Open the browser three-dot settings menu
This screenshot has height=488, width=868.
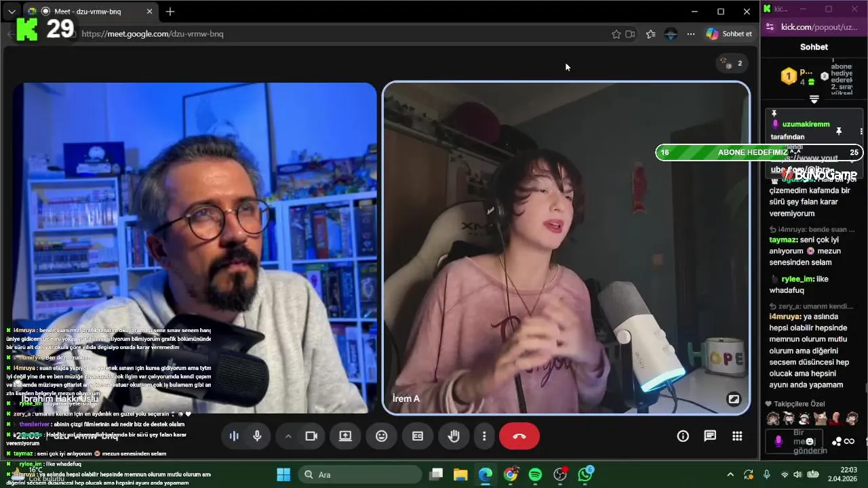[690, 33]
